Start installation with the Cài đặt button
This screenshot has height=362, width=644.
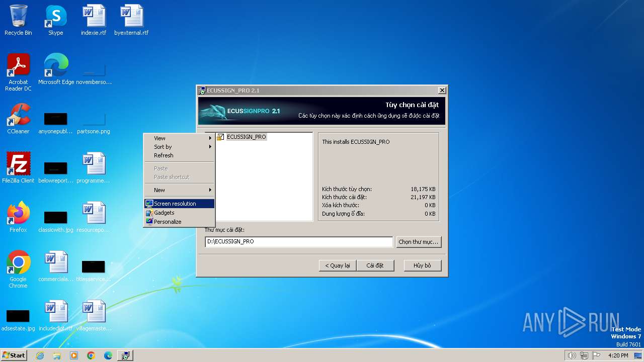(375, 265)
